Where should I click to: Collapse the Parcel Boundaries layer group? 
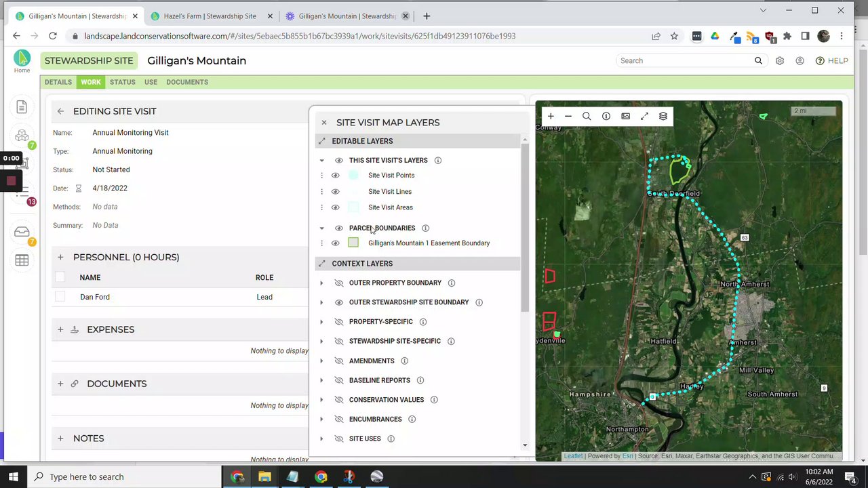tap(321, 228)
